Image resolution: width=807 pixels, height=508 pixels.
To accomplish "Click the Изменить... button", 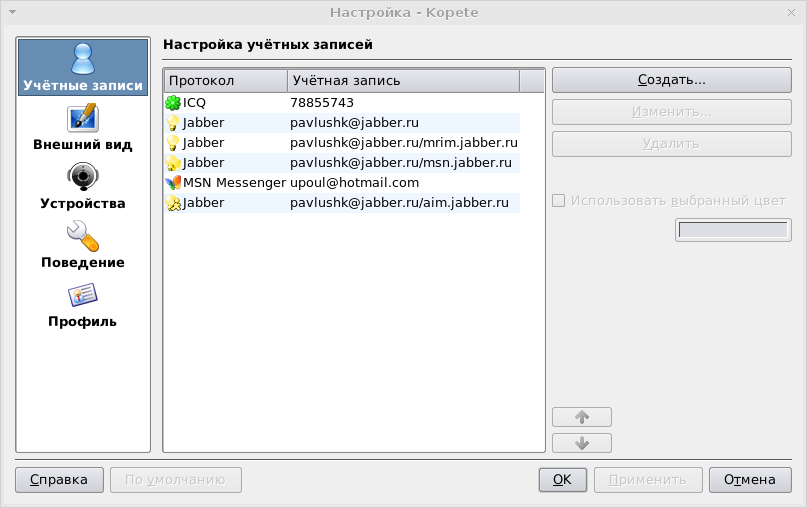I will click(671, 111).
